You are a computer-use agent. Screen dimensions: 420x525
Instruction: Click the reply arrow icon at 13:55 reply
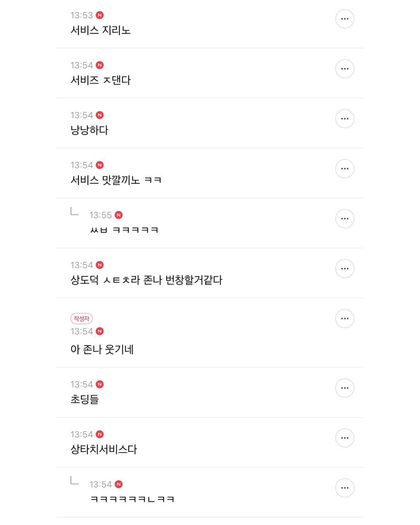point(74,211)
